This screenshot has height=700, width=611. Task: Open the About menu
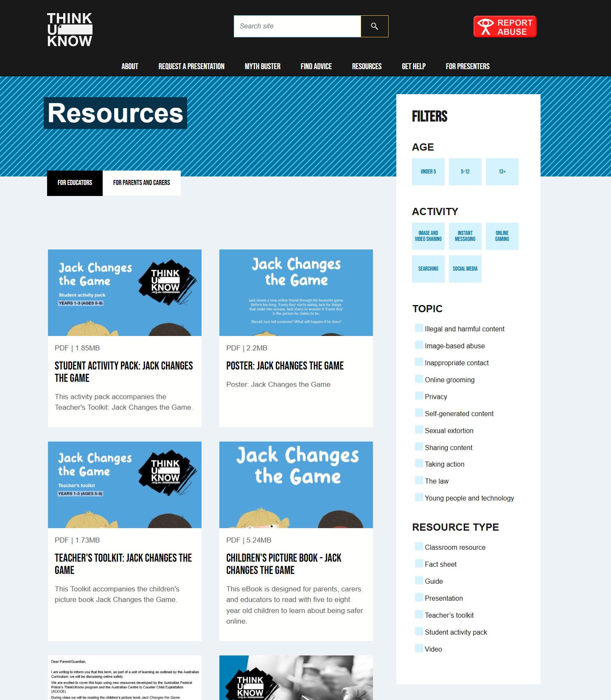(x=130, y=66)
